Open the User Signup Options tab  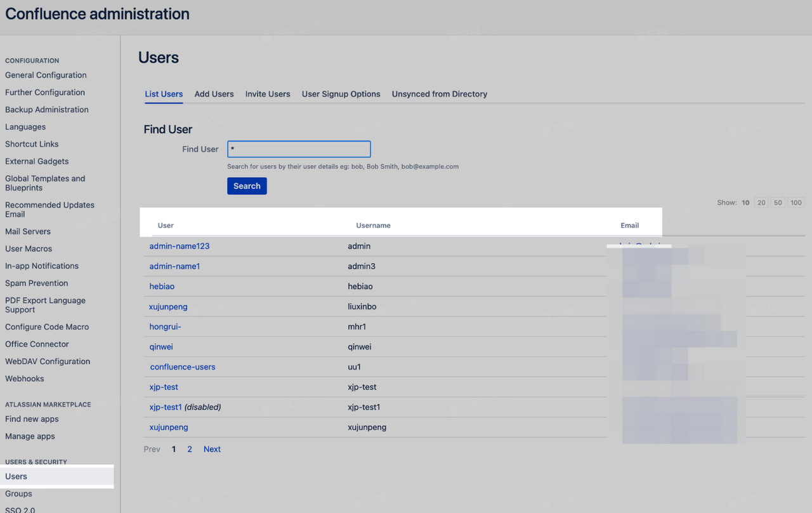pos(341,93)
